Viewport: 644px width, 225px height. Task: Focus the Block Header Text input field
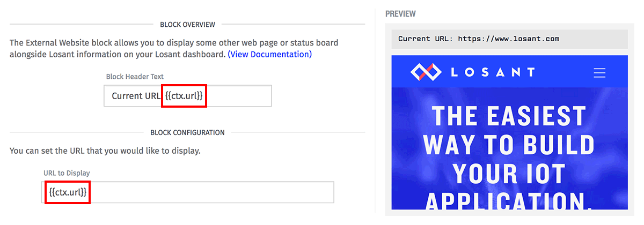point(188,96)
